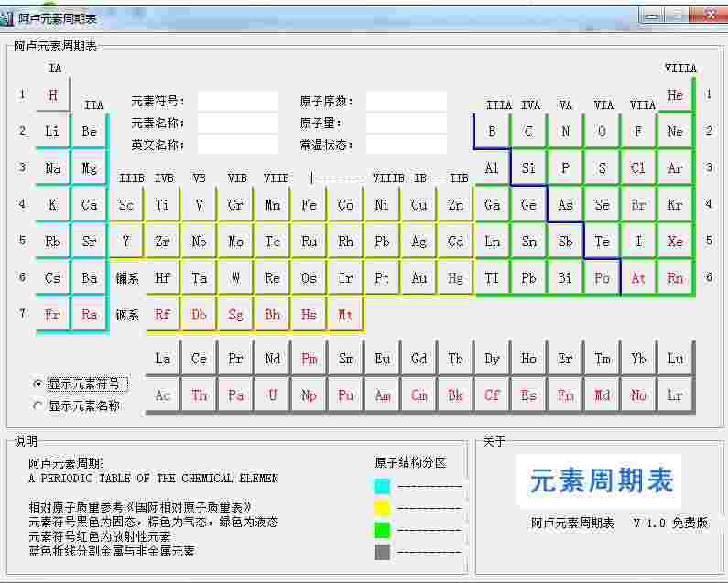The width and height of the screenshot is (728, 583).
Task: Select the technetium Tc element cell
Action: click(273, 242)
